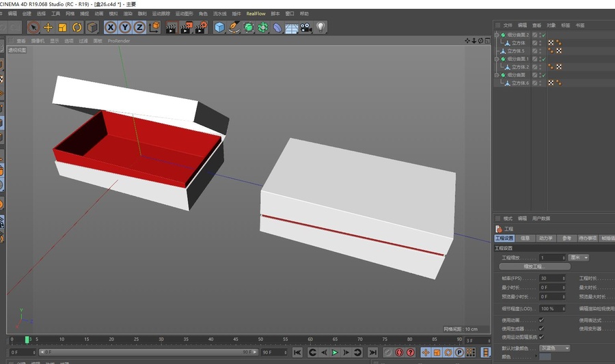615x364 pixels.
Task: Disable the last 细分曲面 generator checkmark
Action: [x=544, y=75]
